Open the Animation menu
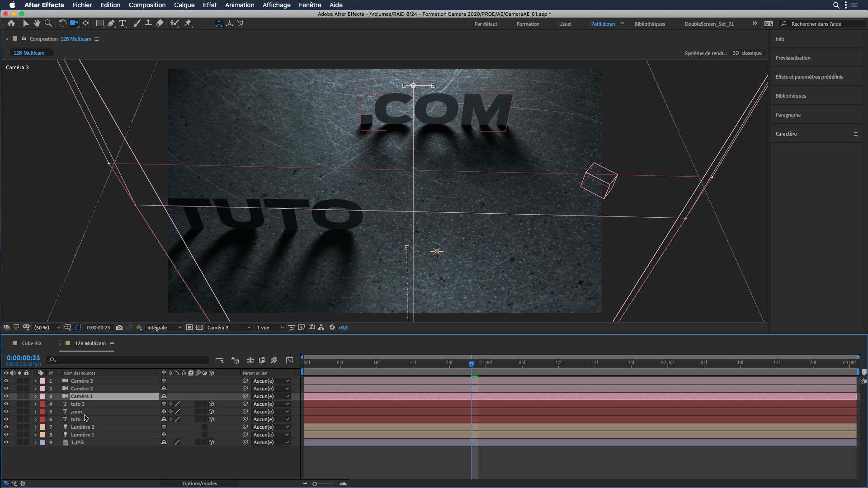 [240, 5]
